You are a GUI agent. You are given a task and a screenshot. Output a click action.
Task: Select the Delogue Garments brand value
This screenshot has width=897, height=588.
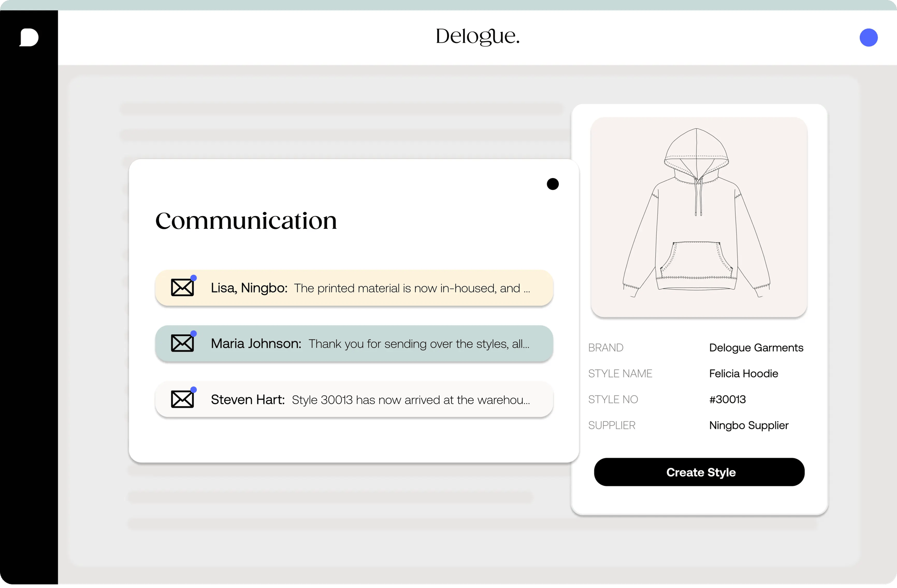(756, 348)
